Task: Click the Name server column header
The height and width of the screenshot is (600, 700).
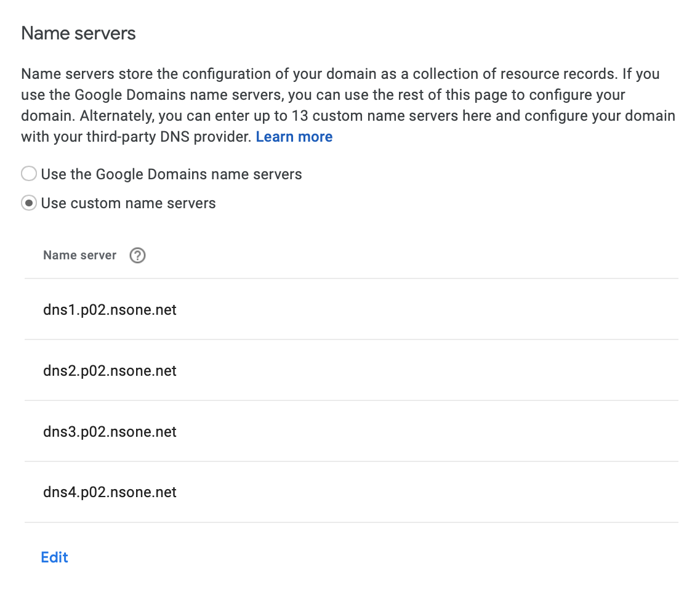Action: (79, 255)
